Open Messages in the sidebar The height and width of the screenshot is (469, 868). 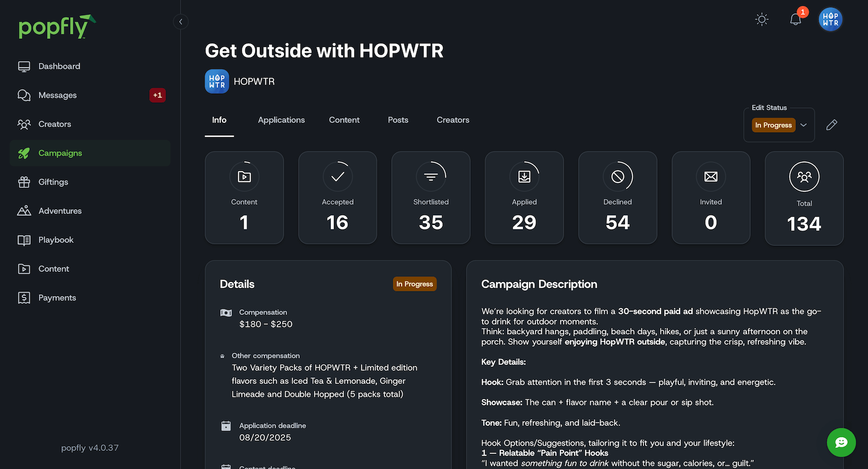[x=90, y=95]
